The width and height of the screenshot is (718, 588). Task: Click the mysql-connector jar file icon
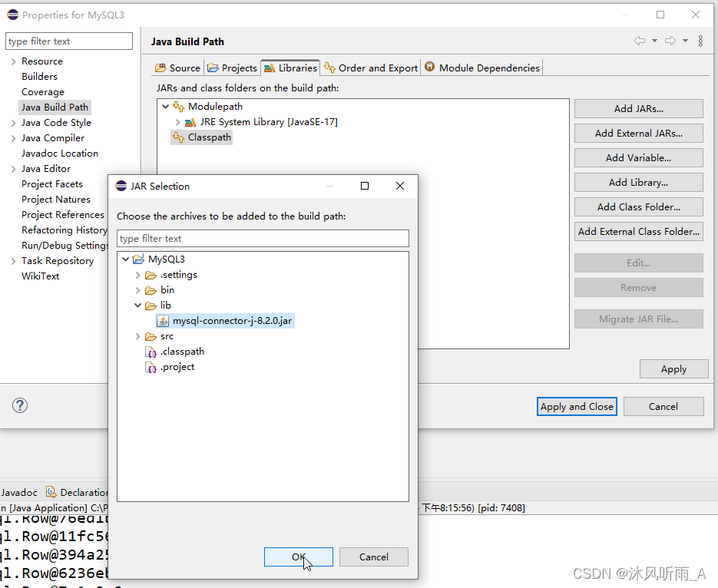coord(163,321)
